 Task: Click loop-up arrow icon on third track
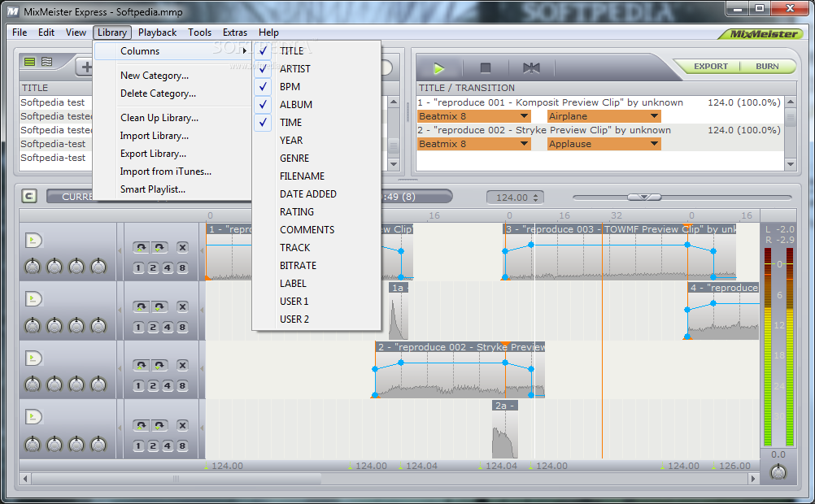tap(141, 366)
